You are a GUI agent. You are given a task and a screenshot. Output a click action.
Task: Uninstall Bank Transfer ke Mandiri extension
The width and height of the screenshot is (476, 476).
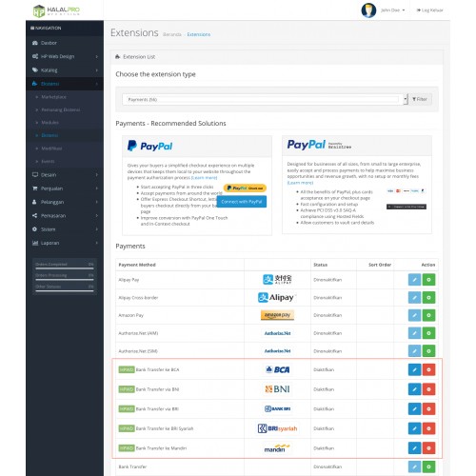(x=428, y=448)
